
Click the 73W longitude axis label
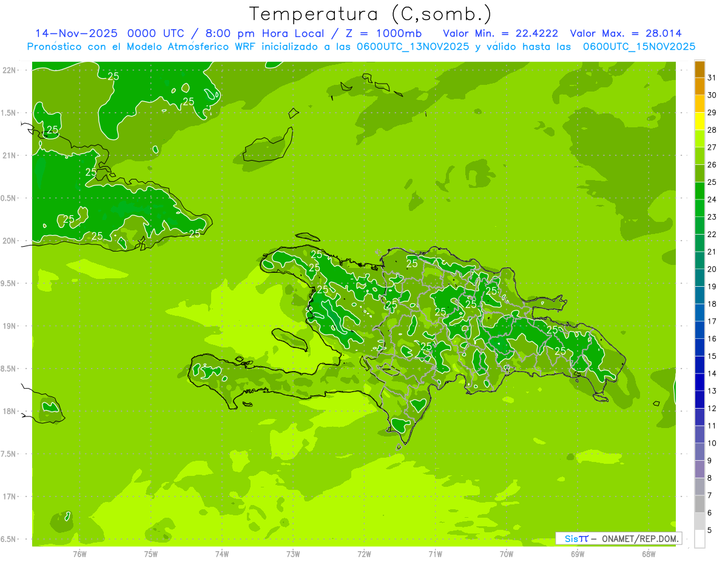click(x=293, y=554)
